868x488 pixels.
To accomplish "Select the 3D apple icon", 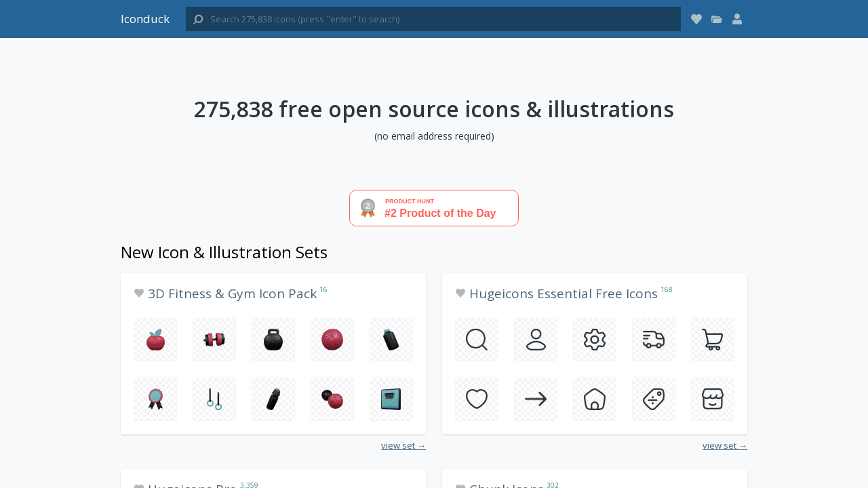I will [155, 340].
